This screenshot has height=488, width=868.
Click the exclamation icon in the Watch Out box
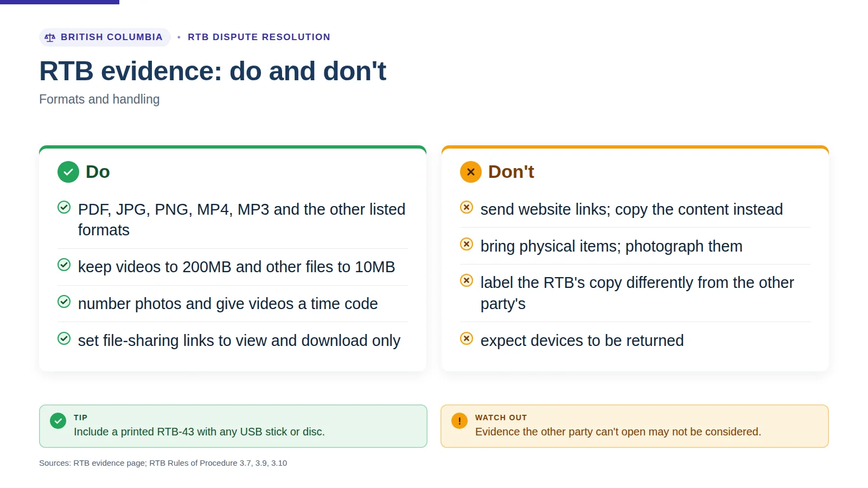tap(459, 421)
